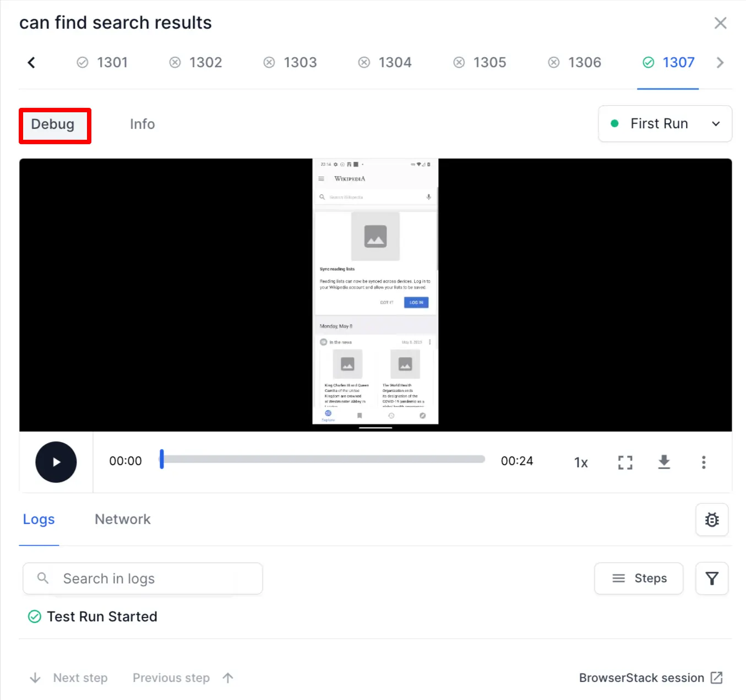The width and height of the screenshot is (746, 700).
Task: Open the BrowserStack session link
Action: pyautogui.click(x=650, y=678)
